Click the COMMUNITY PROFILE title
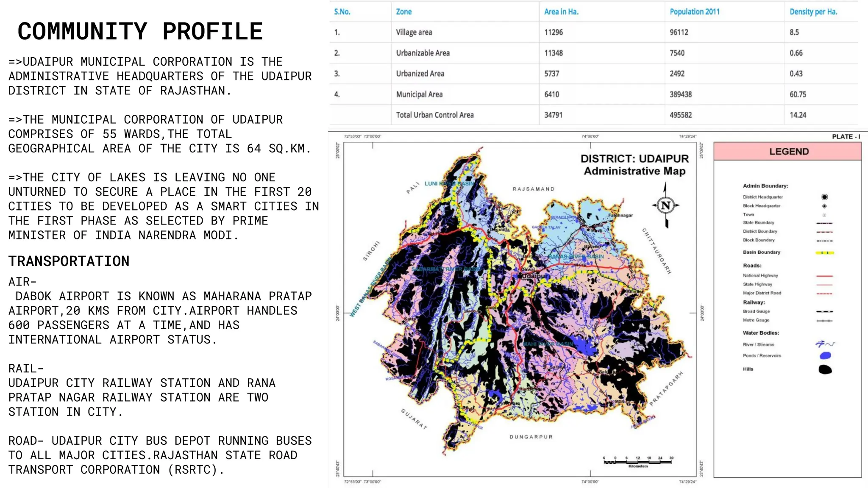The height and width of the screenshot is (488, 868). (x=140, y=31)
